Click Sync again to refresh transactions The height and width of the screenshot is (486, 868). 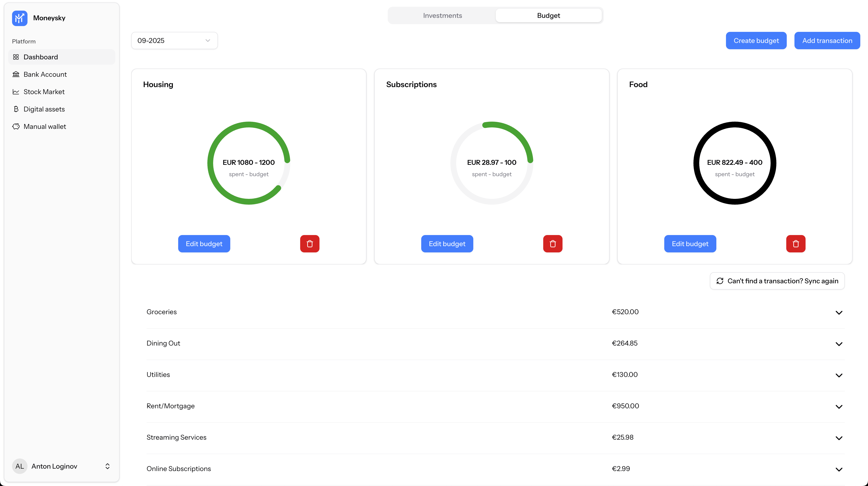777,281
